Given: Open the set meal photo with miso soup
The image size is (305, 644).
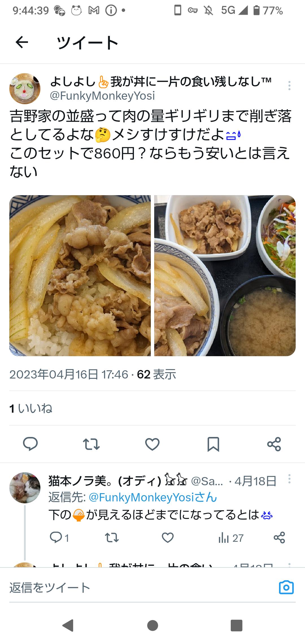Looking at the screenshot, I should point(225,275).
